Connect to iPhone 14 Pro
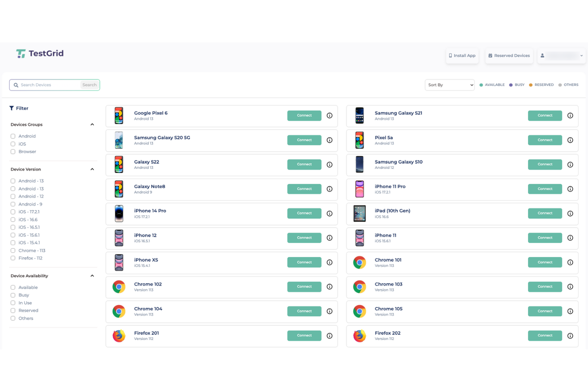 (x=304, y=213)
